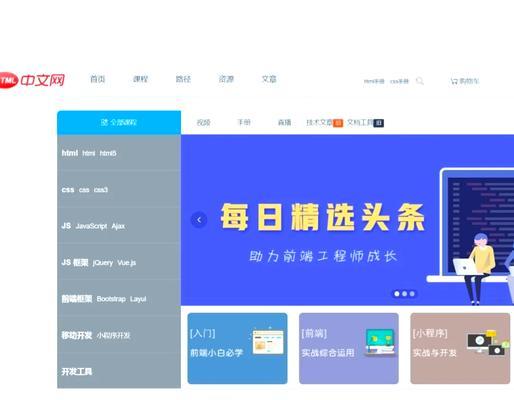The image size is (514, 400).
Task: Click JS 框架 category heading
Action: pos(75,262)
